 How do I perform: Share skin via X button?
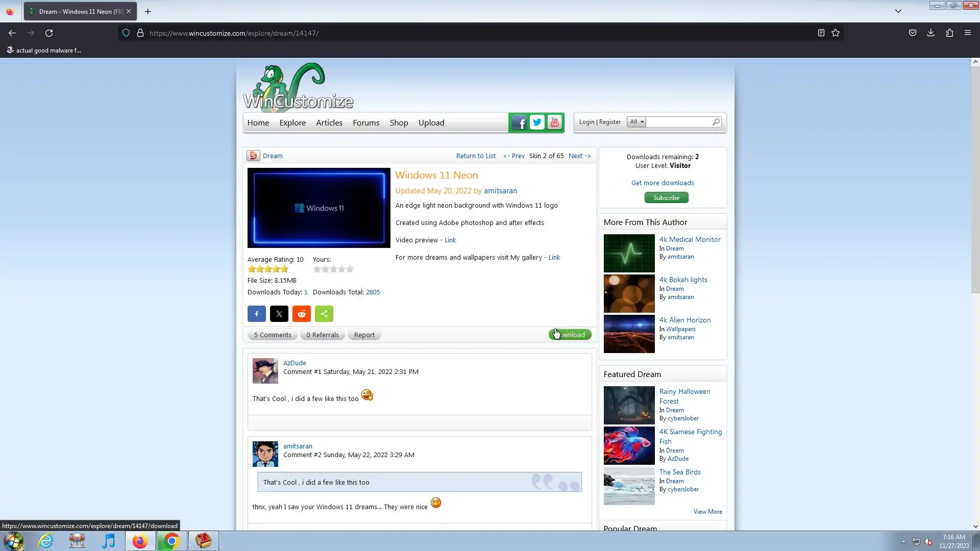[x=279, y=314]
